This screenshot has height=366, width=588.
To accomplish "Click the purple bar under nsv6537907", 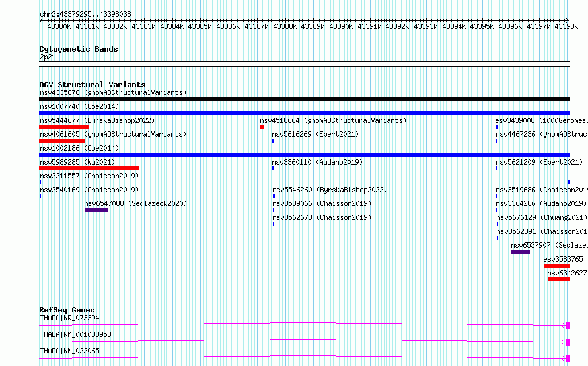I will (521, 252).
